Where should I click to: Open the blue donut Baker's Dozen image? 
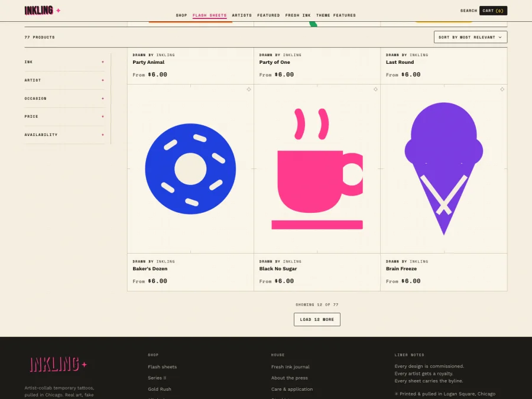[190, 168]
